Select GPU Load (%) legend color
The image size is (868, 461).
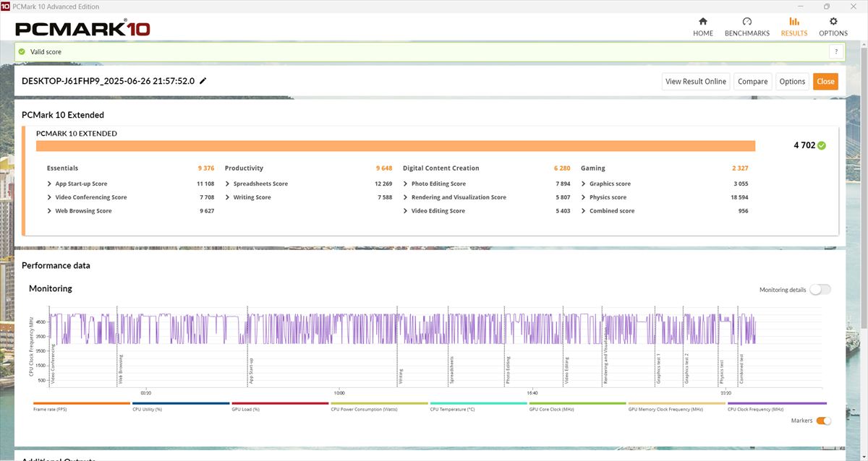(280, 403)
